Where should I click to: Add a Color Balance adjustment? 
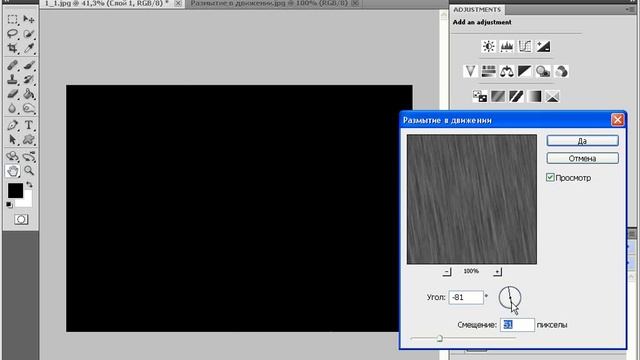pos(507,71)
